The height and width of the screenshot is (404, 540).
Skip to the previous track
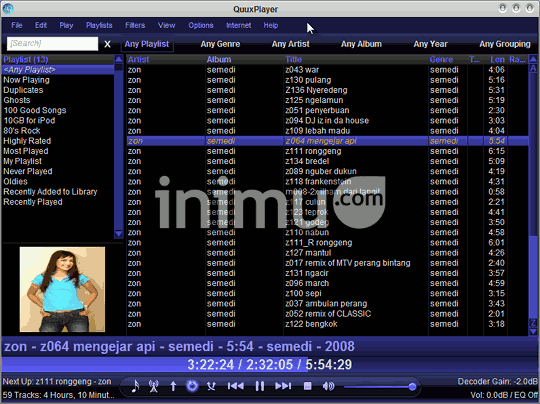click(236, 386)
